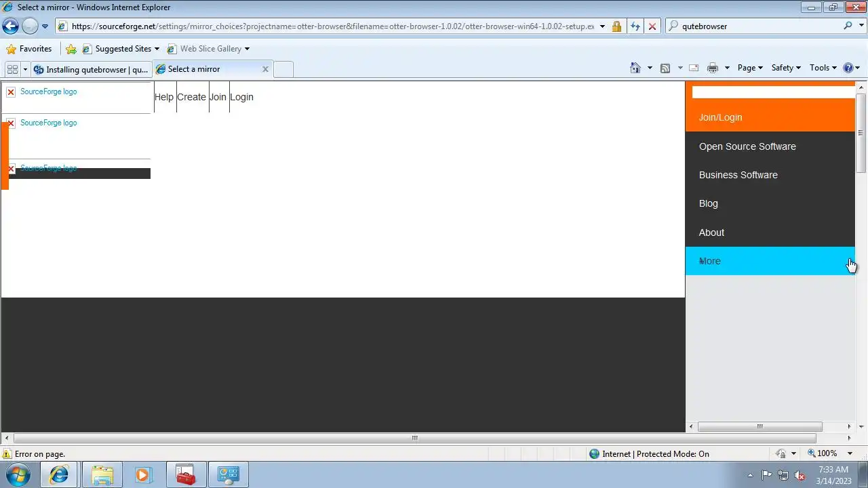Open the privacy report status icon
The height and width of the screenshot is (488, 868).
point(781,453)
